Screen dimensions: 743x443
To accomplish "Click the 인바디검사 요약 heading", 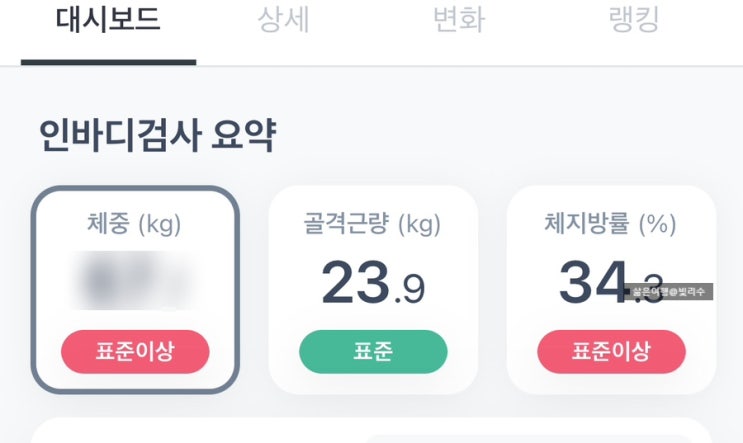I will coord(157,136).
